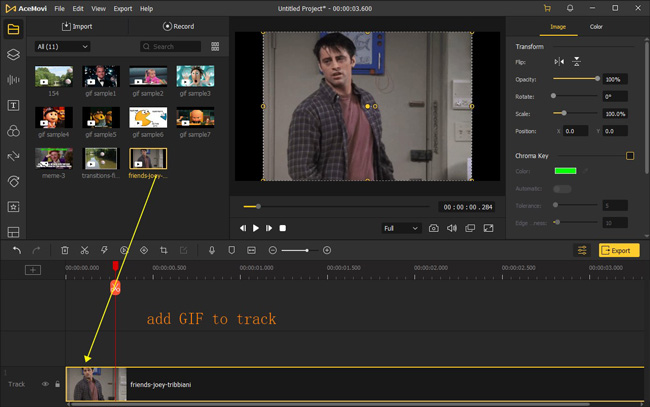Screen dimensions: 650x407
Task: Adjust the Opacity slider
Action: tap(575, 79)
